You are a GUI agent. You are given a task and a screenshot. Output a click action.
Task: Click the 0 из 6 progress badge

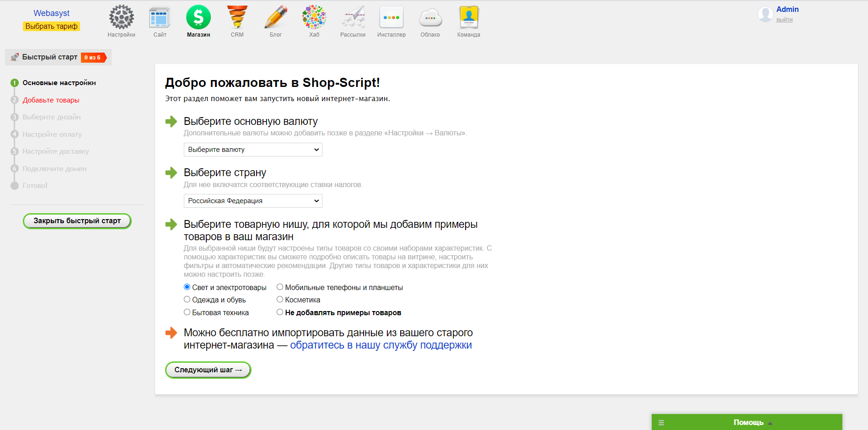tap(93, 57)
